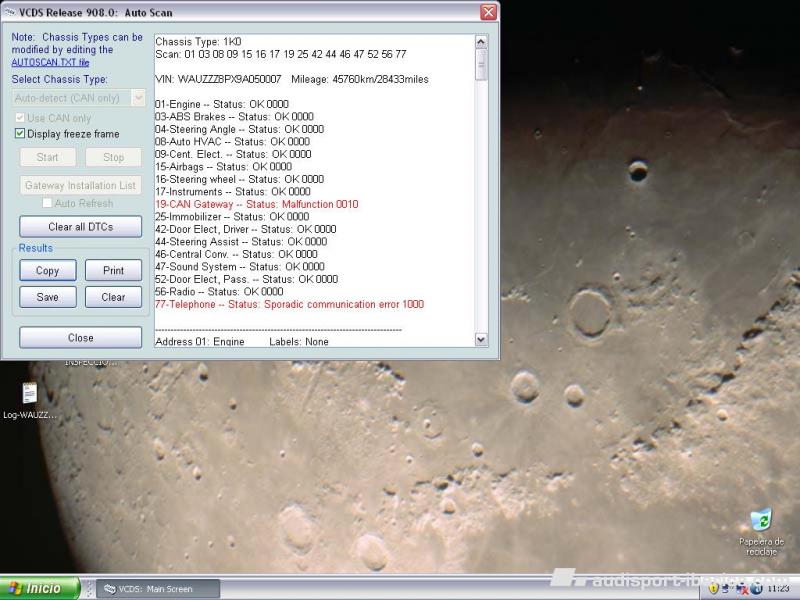Click the '47-Sound System' status line
The height and width of the screenshot is (600, 800).
240,266
